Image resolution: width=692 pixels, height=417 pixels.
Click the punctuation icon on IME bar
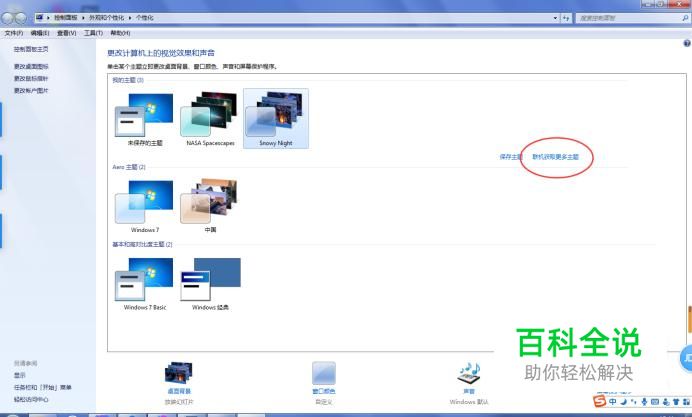click(634, 402)
